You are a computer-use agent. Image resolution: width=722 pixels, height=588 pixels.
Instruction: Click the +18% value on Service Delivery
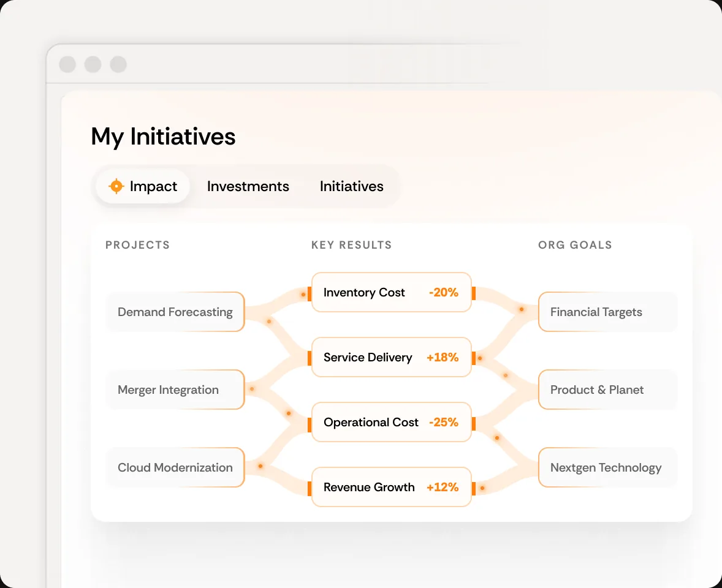443,358
